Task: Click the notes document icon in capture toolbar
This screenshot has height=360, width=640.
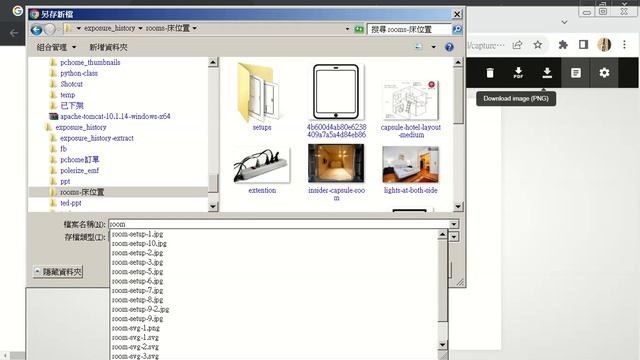Action: (576, 73)
